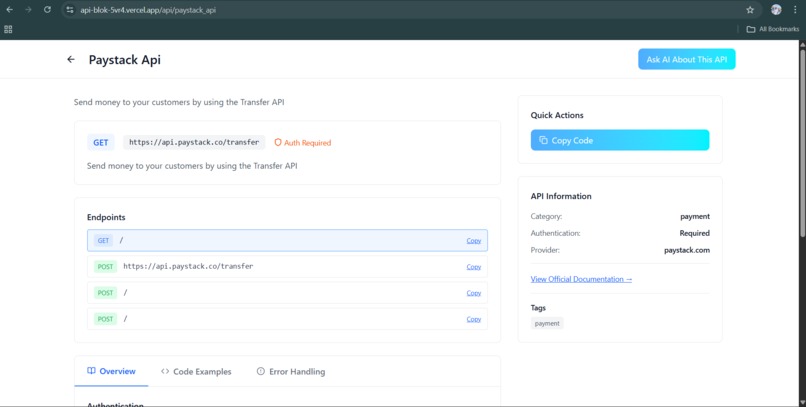806x407 pixels.
Task: Click the back arrow beside Paystack Api
Action: (x=71, y=60)
